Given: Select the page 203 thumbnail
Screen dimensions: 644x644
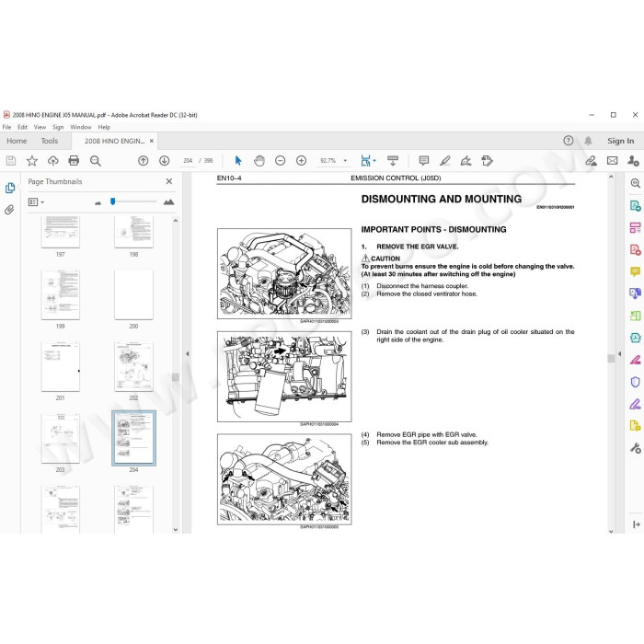Looking at the screenshot, I should pyautogui.click(x=61, y=438).
